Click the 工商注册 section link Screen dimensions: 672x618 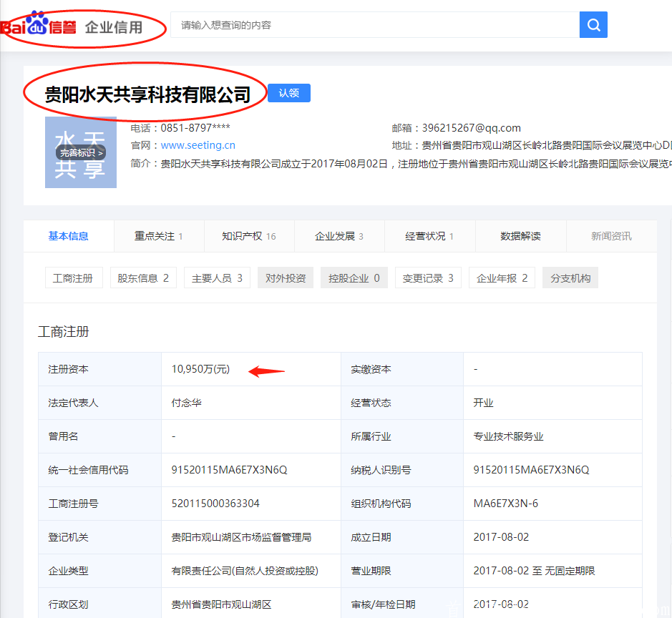pos(74,277)
